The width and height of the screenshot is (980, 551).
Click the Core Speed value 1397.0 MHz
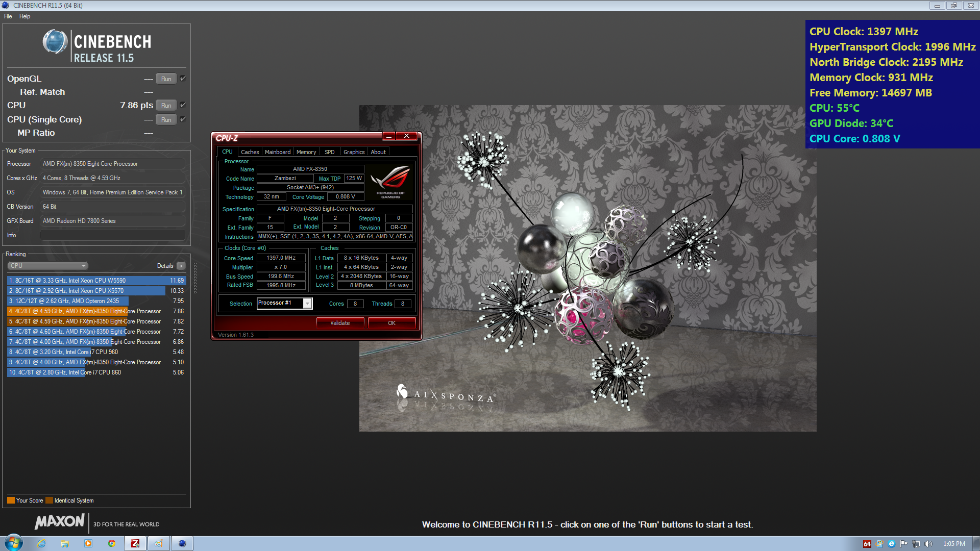(281, 258)
